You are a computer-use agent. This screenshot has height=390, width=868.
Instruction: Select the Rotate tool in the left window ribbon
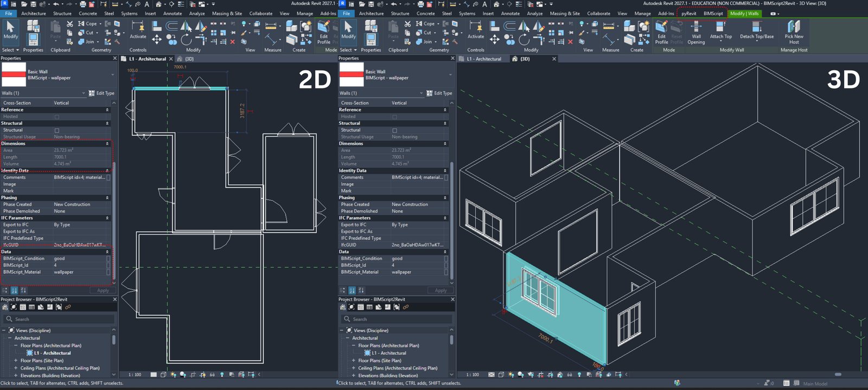pyautogui.click(x=186, y=40)
